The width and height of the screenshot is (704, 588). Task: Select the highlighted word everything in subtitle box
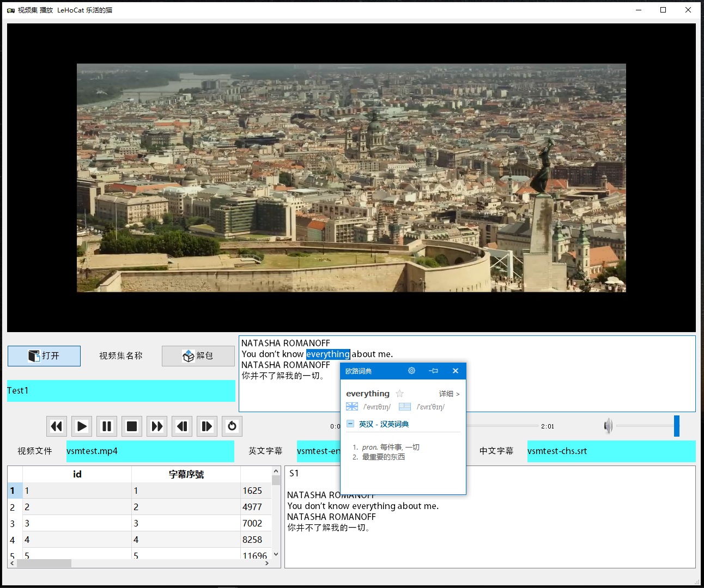click(328, 354)
